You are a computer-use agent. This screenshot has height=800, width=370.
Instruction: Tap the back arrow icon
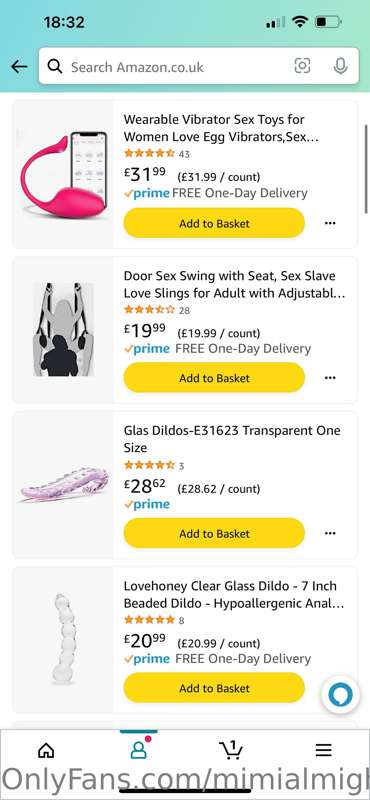[x=19, y=66]
